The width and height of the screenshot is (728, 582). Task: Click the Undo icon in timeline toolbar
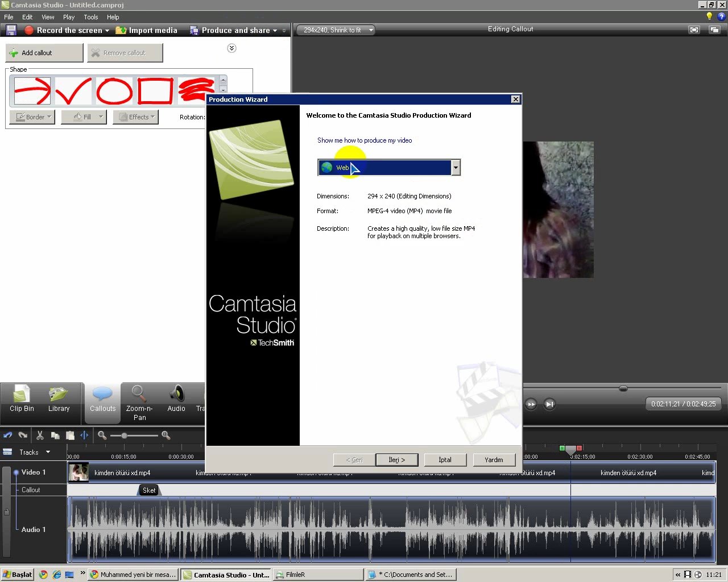point(8,435)
